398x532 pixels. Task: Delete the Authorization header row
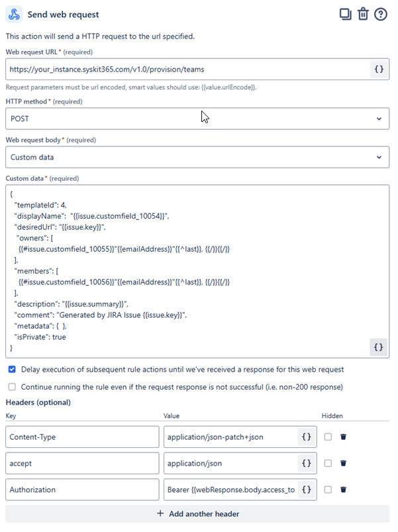click(x=343, y=490)
